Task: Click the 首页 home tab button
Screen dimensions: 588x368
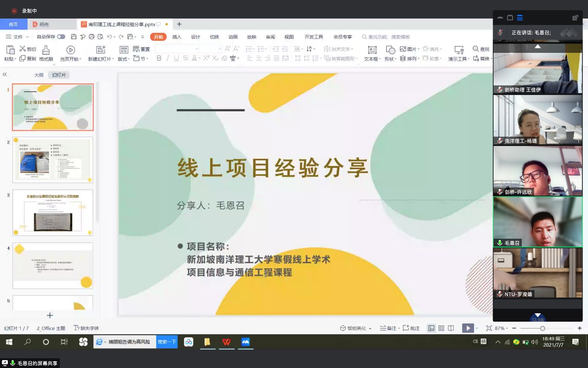Action: click(x=13, y=24)
